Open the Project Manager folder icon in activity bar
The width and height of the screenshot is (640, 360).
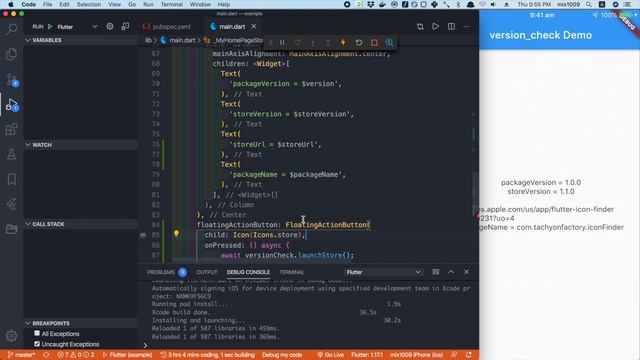click(x=11, y=229)
